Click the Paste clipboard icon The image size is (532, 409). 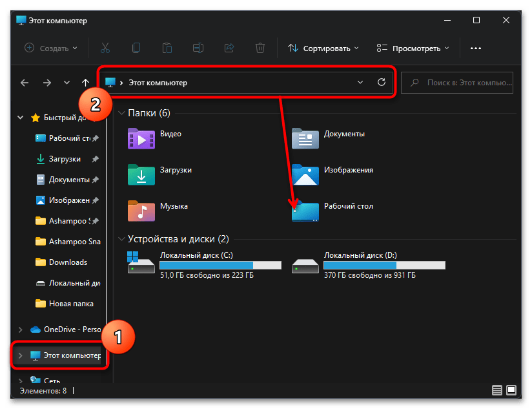167,48
